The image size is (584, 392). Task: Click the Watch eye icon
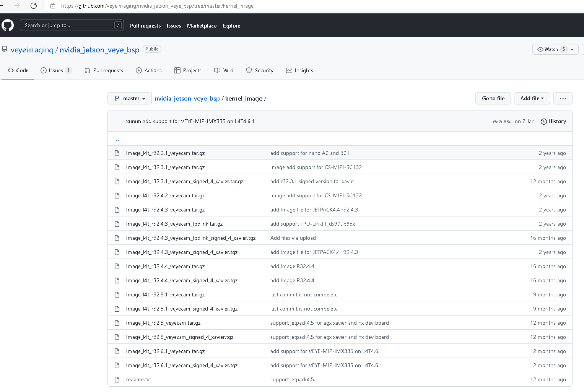[540, 49]
